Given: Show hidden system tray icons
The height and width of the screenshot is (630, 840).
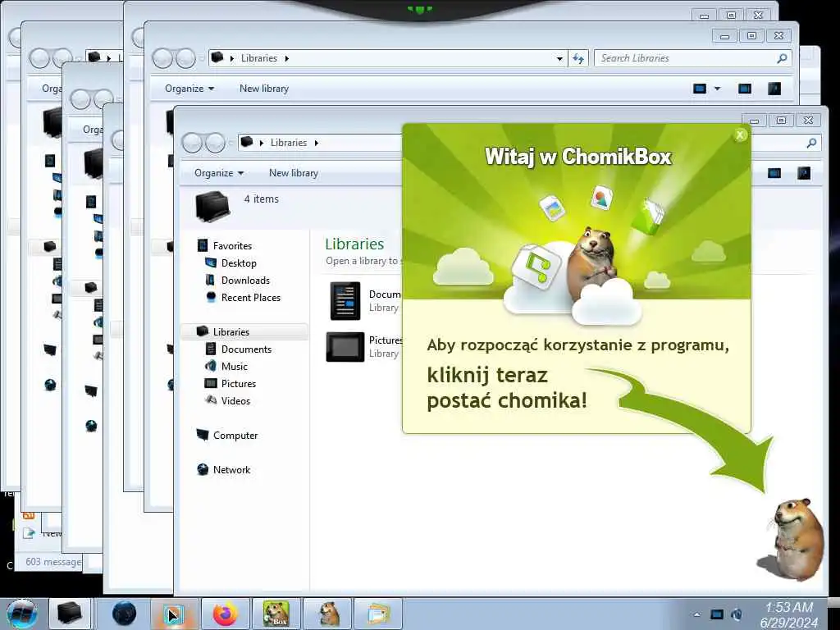Looking at the screenshot, I should (x=697, y=614).
